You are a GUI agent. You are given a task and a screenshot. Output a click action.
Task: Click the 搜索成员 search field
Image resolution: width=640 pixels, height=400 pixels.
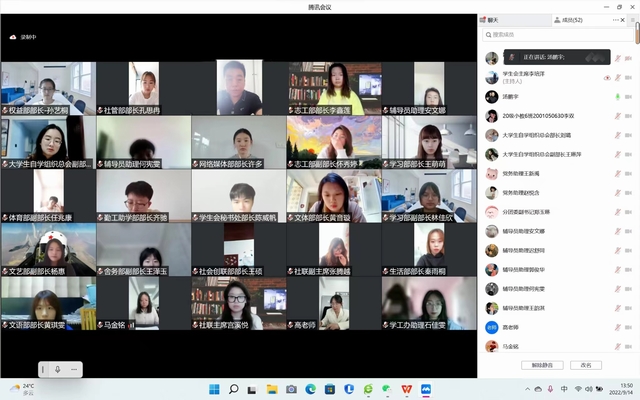coord(555,35)
